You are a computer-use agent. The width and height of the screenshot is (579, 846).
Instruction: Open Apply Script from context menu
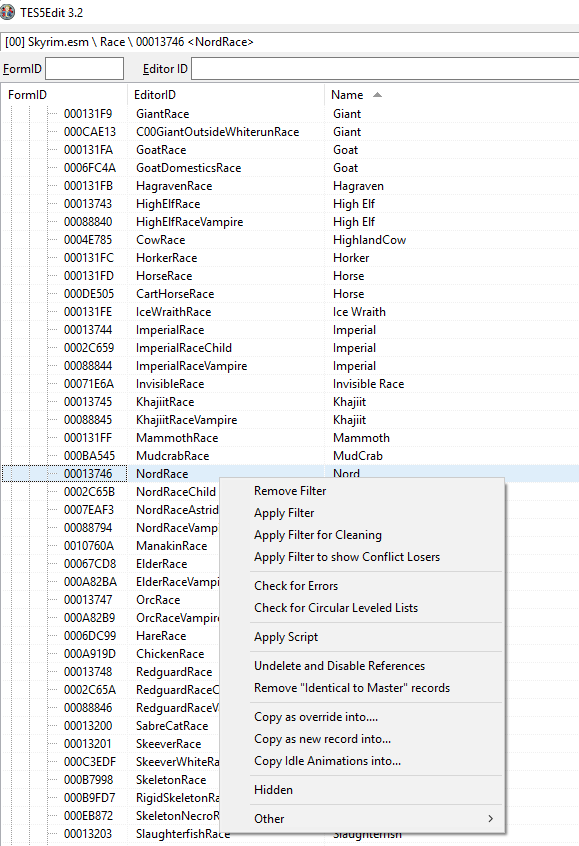tap(286, 637)
